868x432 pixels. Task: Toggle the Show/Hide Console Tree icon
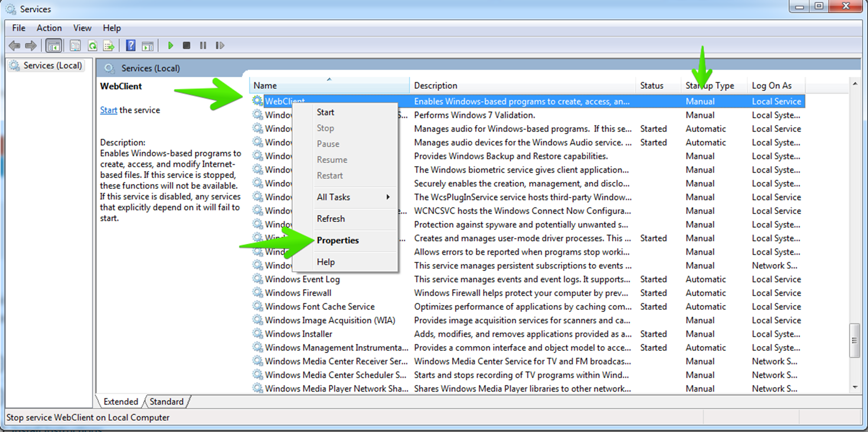coord(54,45)
